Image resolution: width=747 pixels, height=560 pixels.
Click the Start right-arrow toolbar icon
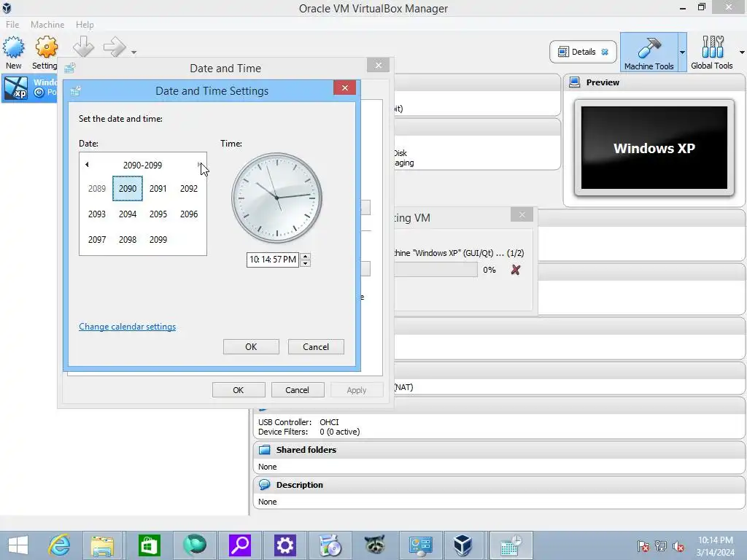[115, 47]
